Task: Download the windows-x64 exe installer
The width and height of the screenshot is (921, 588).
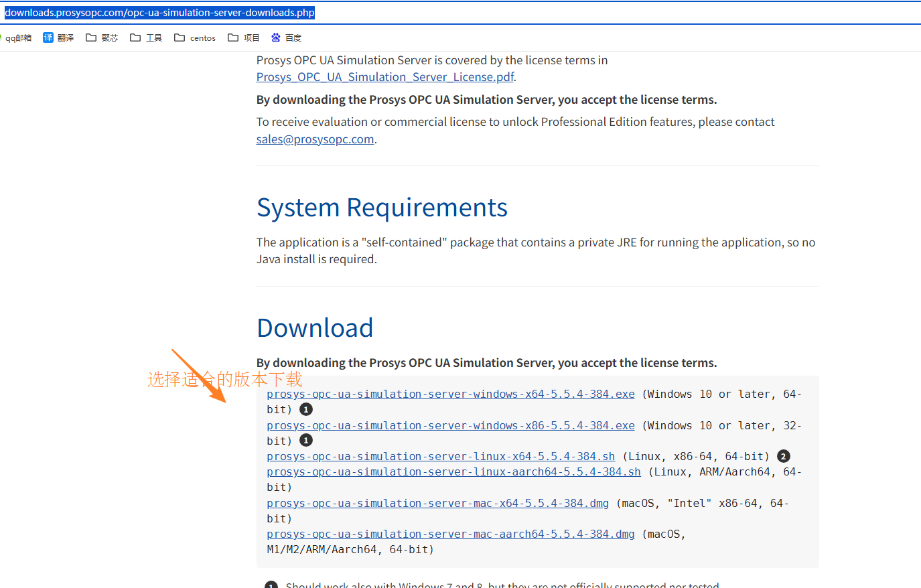Action: click(x=451, y=394)
